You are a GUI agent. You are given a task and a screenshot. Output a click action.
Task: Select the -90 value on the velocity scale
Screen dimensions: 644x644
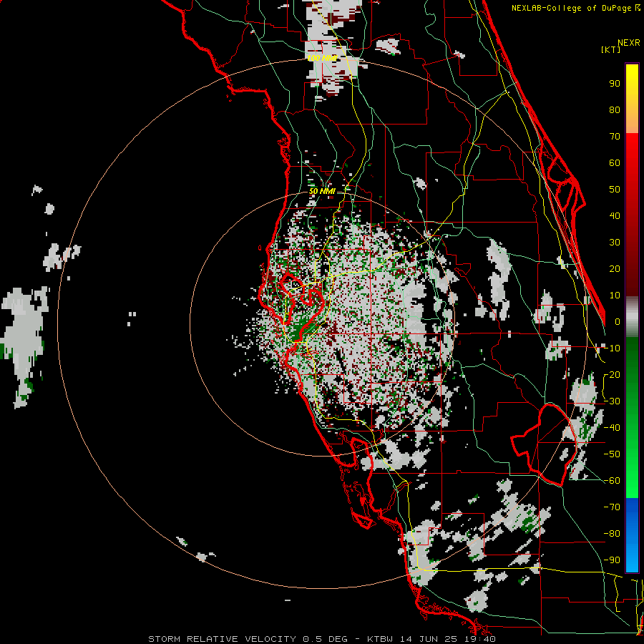(612, 560)
